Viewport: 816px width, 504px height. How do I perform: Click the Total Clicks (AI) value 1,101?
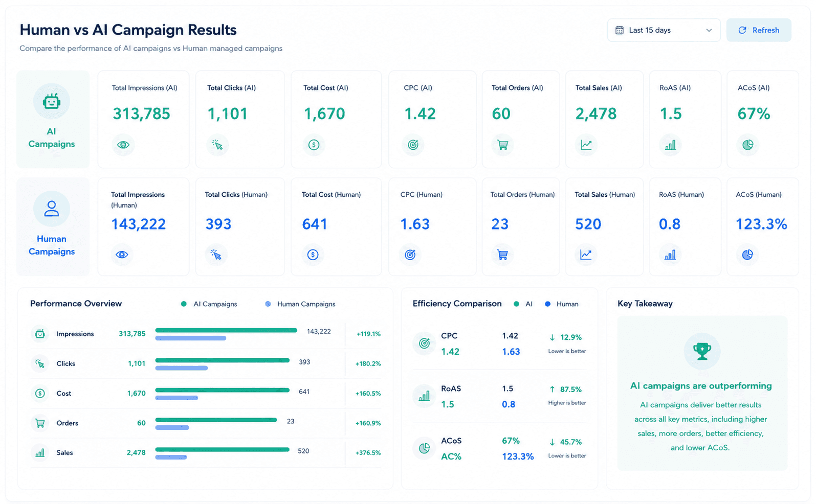coord(227,114)
